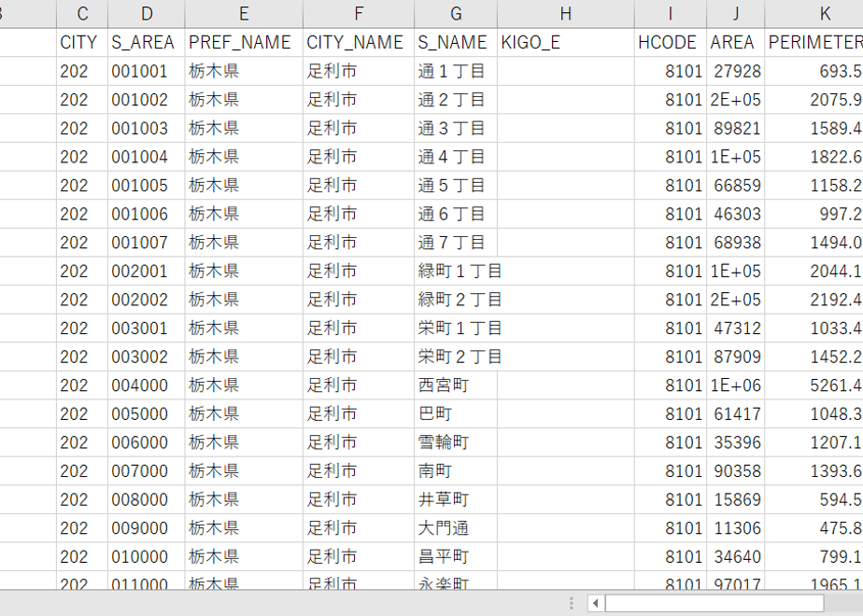The width and height of the screenshot is (863, 616).
Task: Click cell with S_AREA 001001
Action: click(x=147, y=71)
